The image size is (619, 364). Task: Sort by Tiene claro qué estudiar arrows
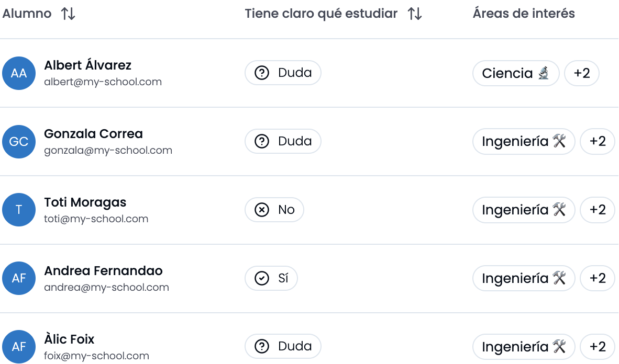coord(415,14)
